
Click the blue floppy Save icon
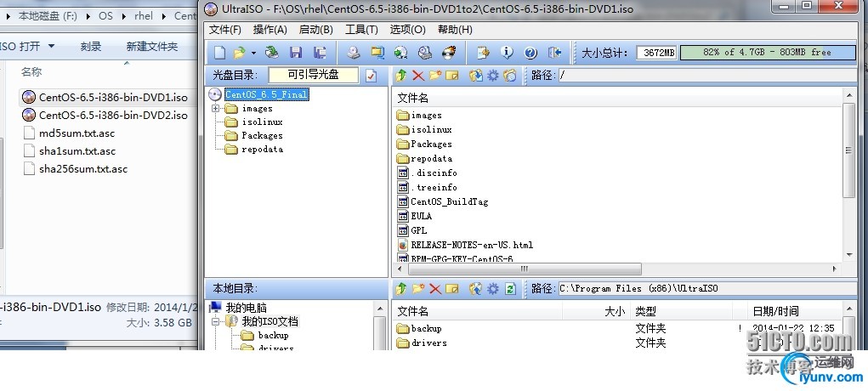[296, 53]
